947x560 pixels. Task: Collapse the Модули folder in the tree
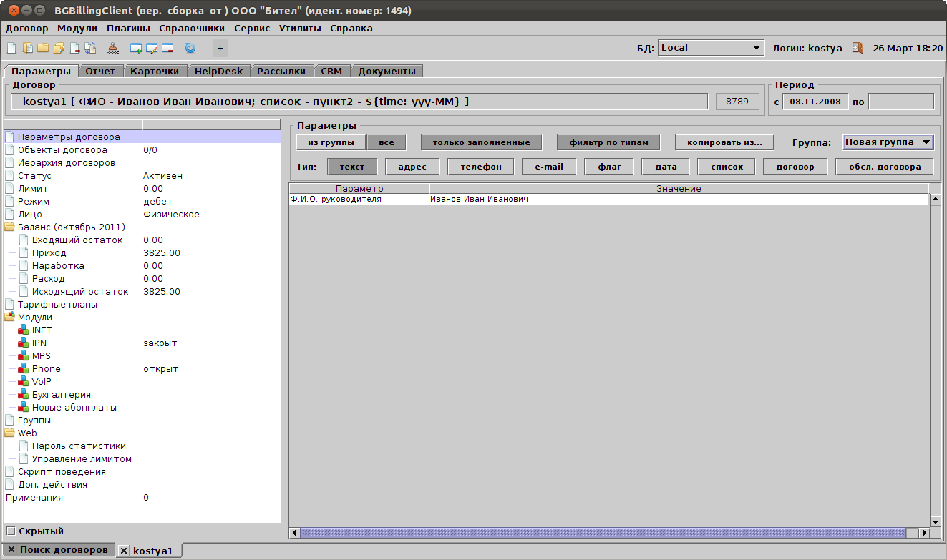[10, 318]
